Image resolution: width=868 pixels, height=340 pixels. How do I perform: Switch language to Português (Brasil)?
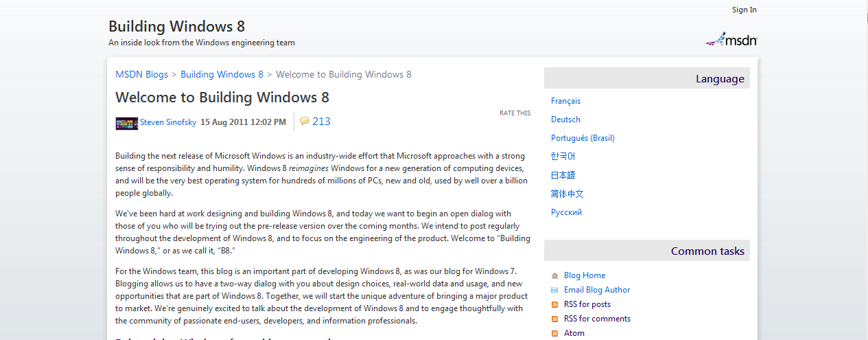tap(583, 138)
